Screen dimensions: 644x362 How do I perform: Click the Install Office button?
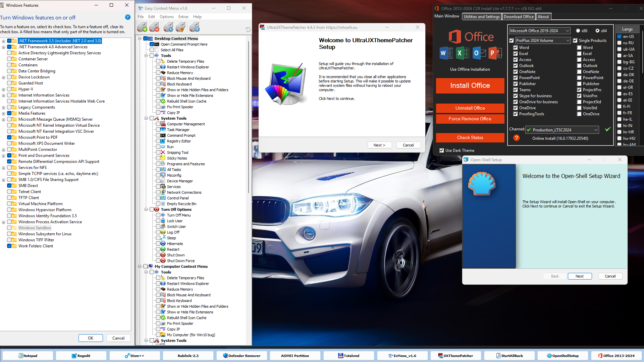coord(470,85)
